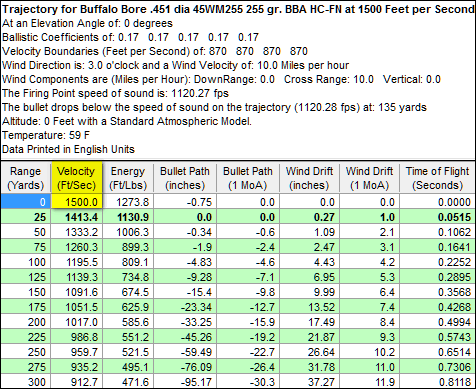Click the Bullet Path (1 MoA) header
This screenshot has width=476, height=389.
click(248, 178)
